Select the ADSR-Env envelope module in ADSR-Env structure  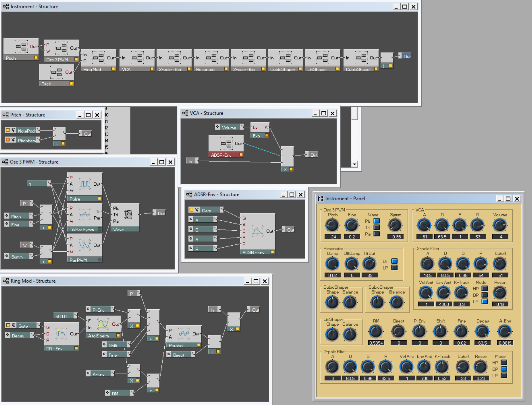coord(257,234)
